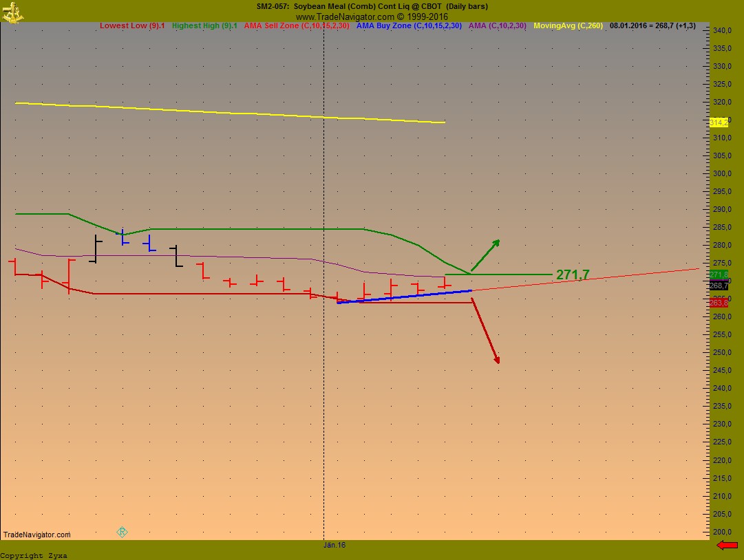
Task: Select the Lowest Low (9).1 indicator label
Action: pos(132,25)
